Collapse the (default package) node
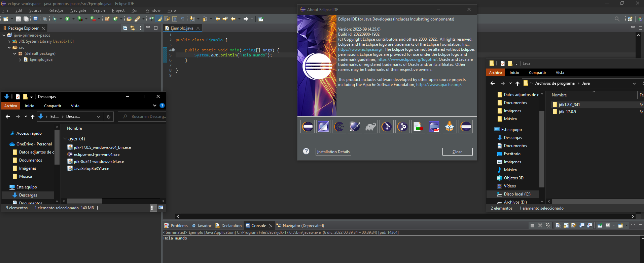The width and height of the screenshot is (644, 263). 15,53
